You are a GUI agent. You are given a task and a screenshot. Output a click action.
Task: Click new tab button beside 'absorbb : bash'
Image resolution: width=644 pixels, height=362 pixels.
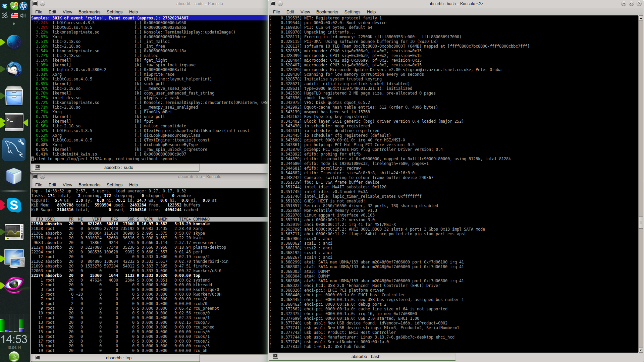click(275, 356)
